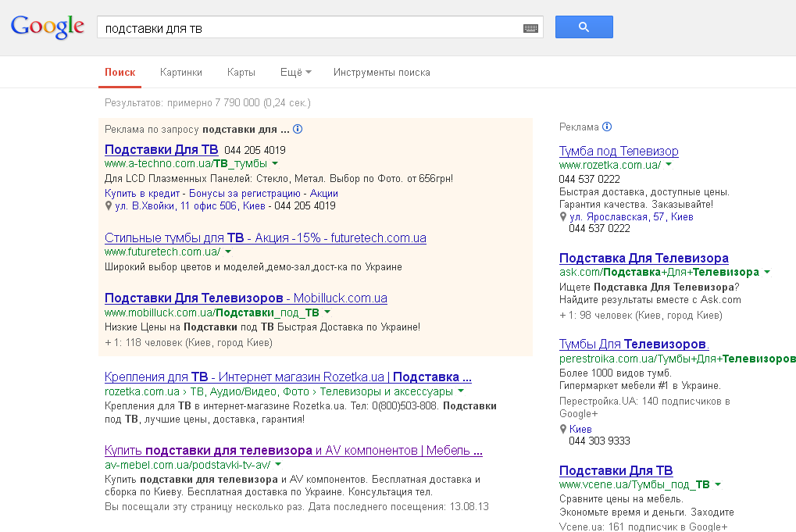
Task: Click map pin icon near ул. В.Хвойки address
Action: pyautogui.click(x=109, y=206)
